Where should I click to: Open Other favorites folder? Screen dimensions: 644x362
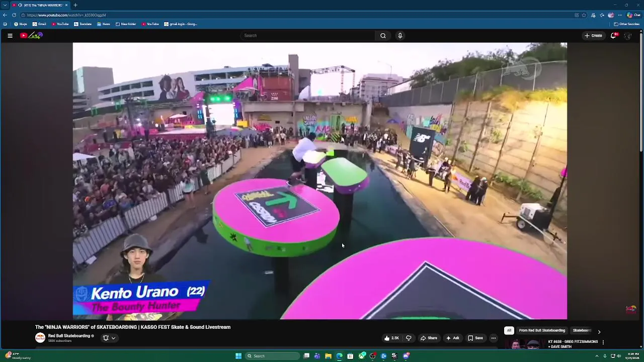(626, 24)
